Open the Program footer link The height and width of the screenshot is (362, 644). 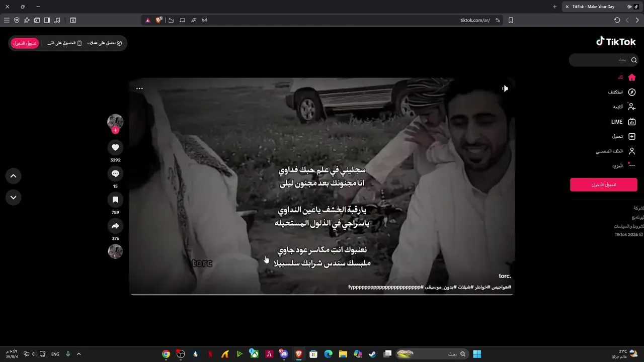[638, 217]
